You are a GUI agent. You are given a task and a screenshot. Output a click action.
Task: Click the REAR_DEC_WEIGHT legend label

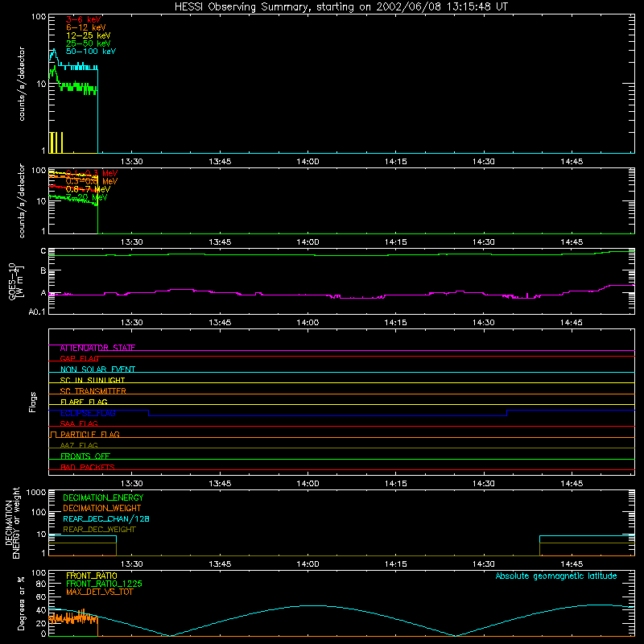[99, 530]
